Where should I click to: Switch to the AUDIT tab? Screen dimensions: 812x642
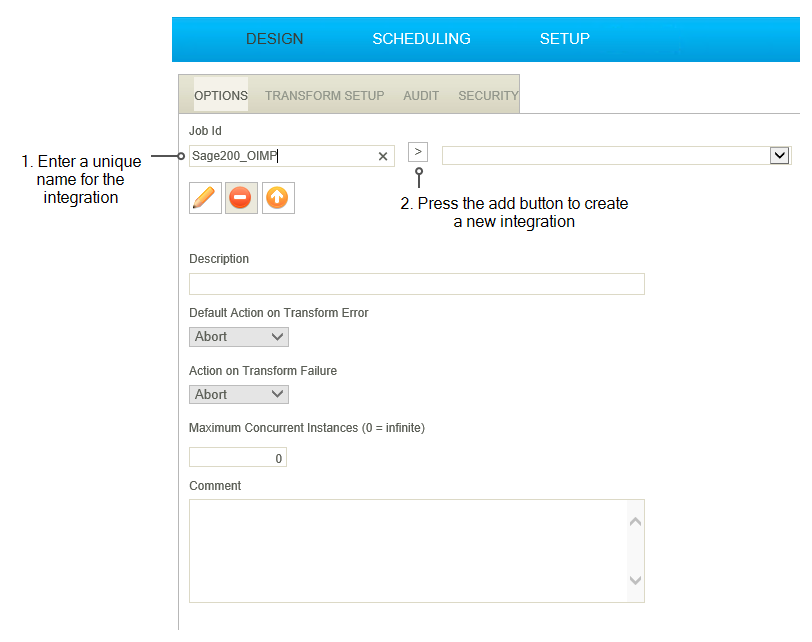pyautogui.click(x=421, y=96)
